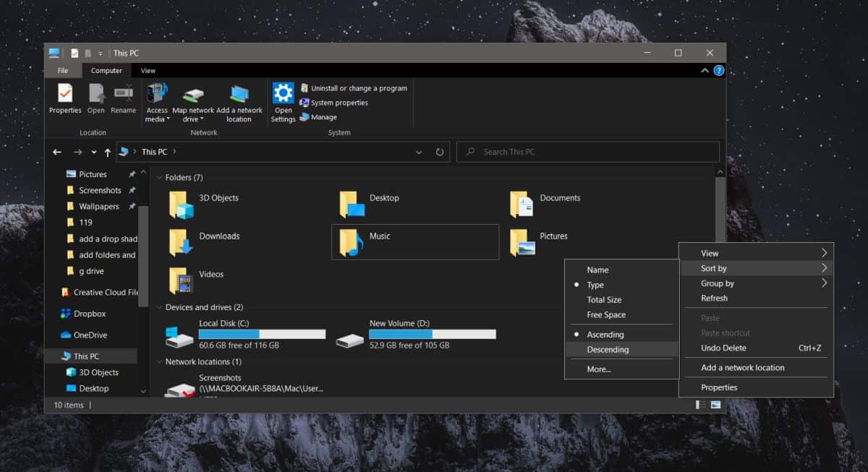This screenshot has width=868, height=472.
Task: Click the Uninstall or change a program icon
Action: click(x=305, y=88)
